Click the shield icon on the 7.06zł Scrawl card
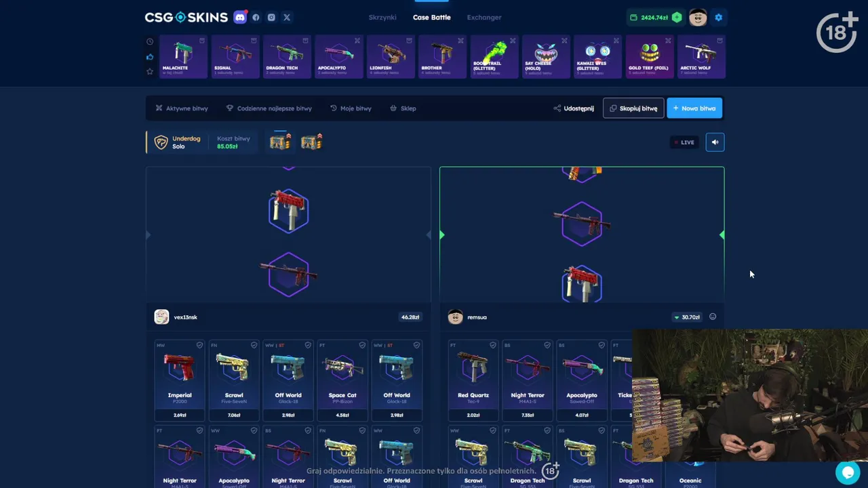 tap(254, 345)
